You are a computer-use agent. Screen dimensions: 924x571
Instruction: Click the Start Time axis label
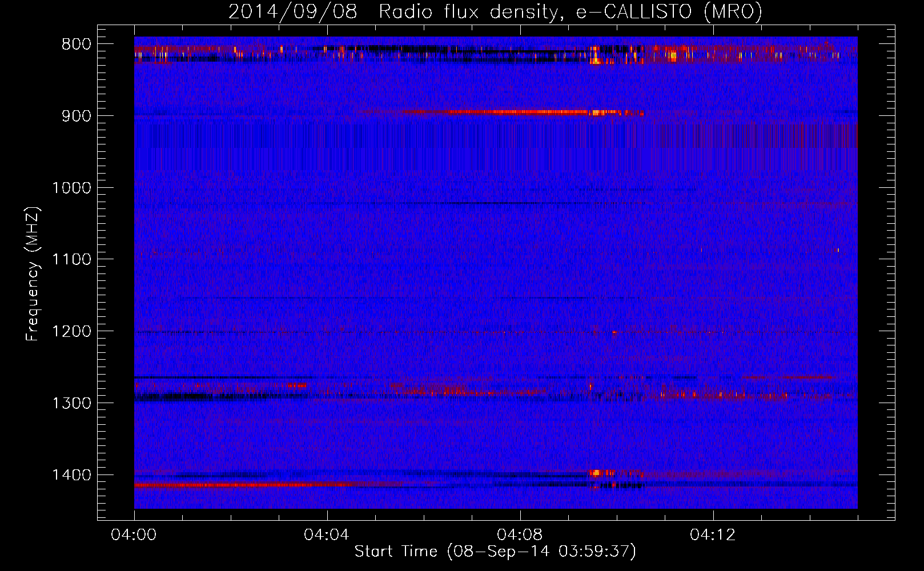point(495,552)
